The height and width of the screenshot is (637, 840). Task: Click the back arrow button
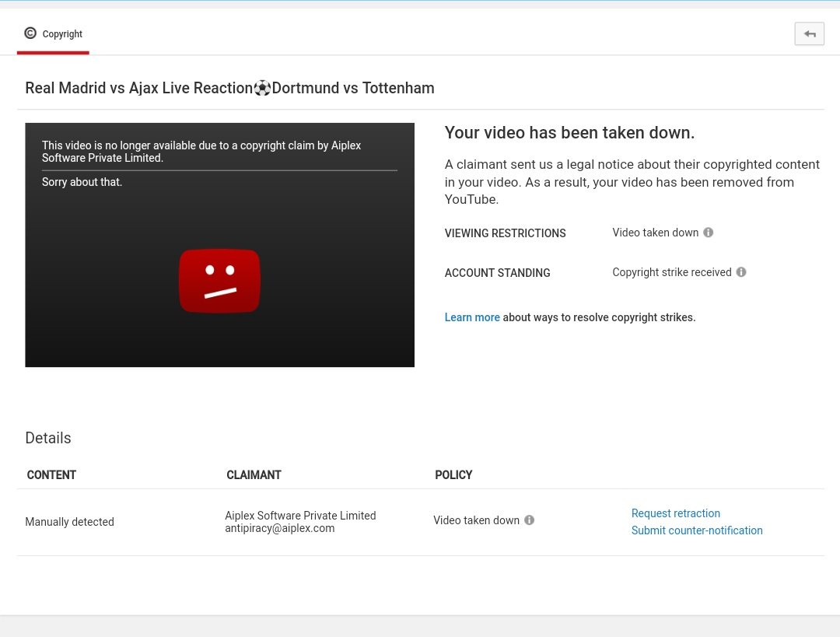pos(809,33)
